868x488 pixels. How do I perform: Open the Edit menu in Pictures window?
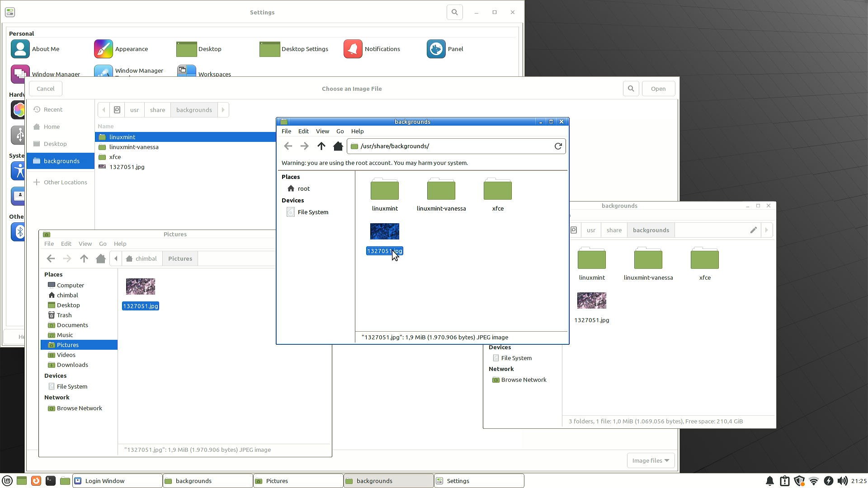pyautogui.click(x=66, y=244)
